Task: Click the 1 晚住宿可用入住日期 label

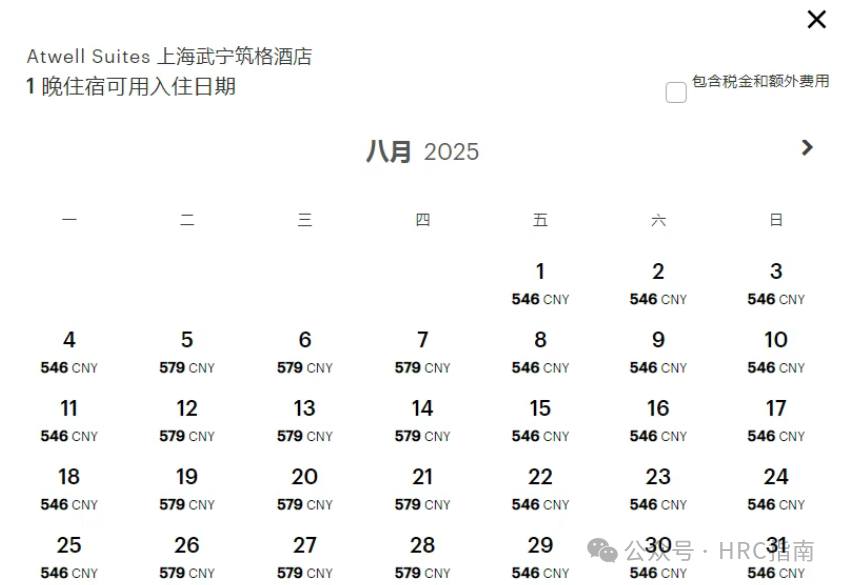Action: pyautogui.click(x=130, y=87)
